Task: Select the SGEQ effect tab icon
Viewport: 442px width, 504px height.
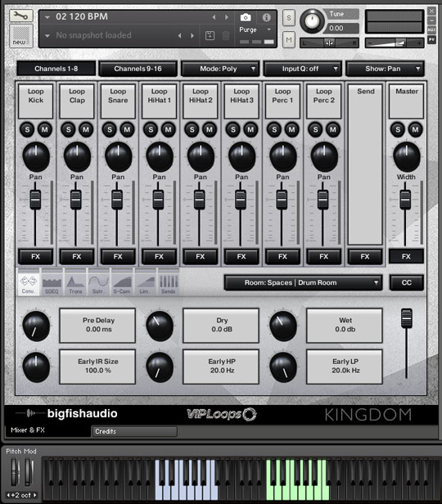Action: point(52,284)
